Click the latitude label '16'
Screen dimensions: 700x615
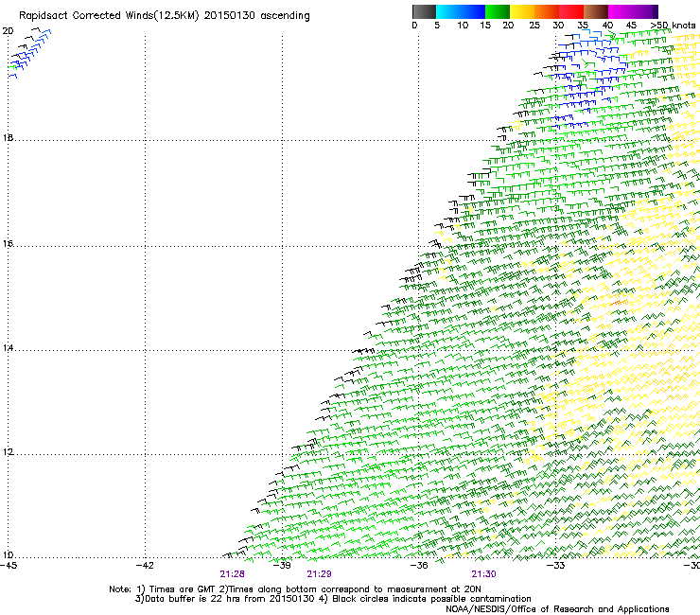coord(8,244)
